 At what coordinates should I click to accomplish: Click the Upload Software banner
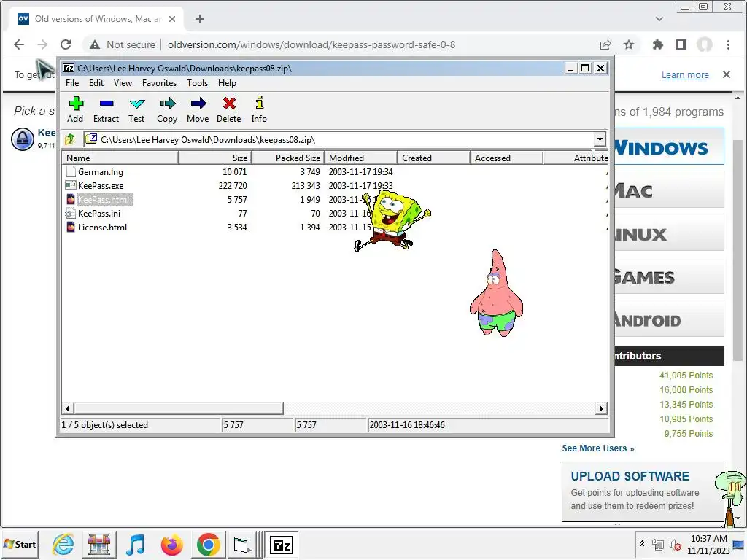(643, 491)
